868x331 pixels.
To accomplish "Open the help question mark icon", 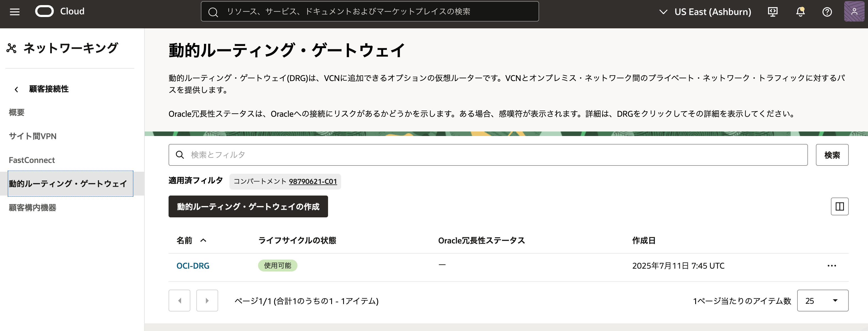I will (827, 12).
